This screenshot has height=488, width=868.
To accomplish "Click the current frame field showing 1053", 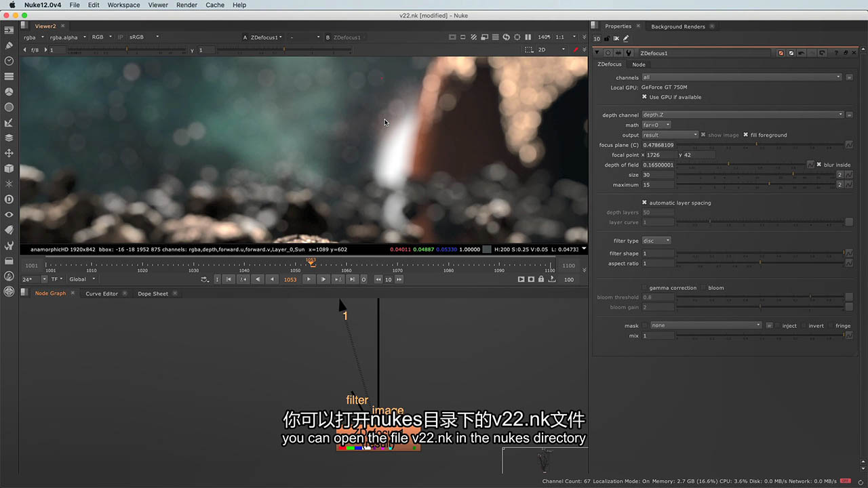I will 290,279.
